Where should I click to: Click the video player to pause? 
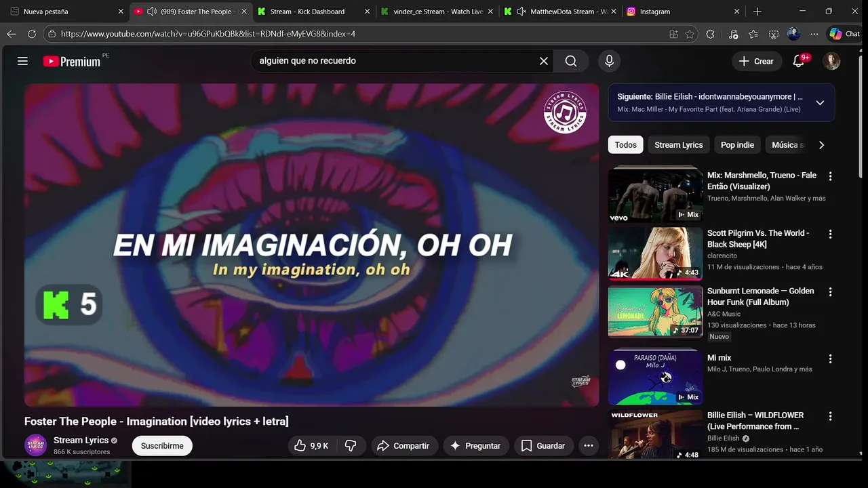click(312, 245)
